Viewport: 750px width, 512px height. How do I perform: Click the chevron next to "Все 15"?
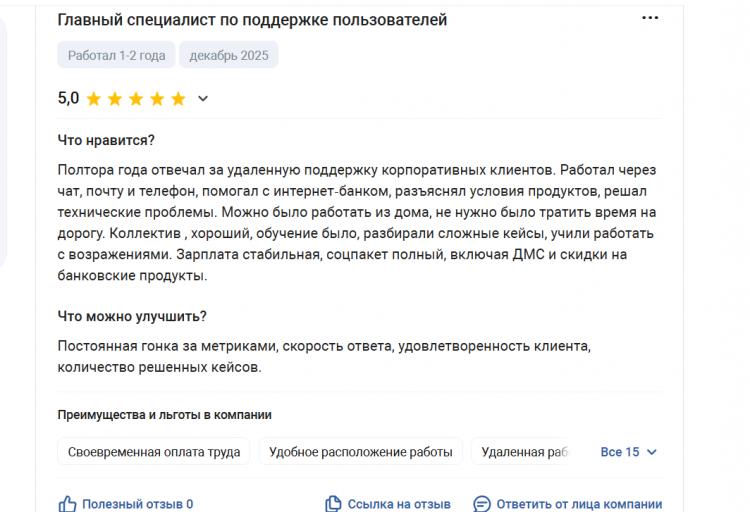tap(652, 452)
